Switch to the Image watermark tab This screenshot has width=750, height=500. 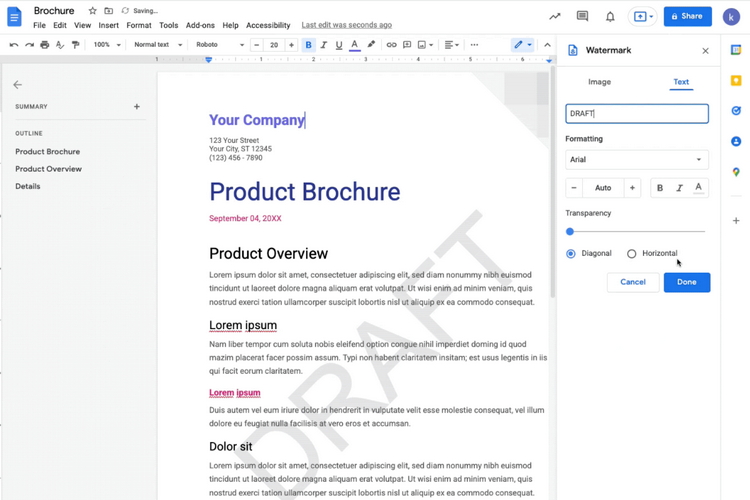[x=599, y=82]
